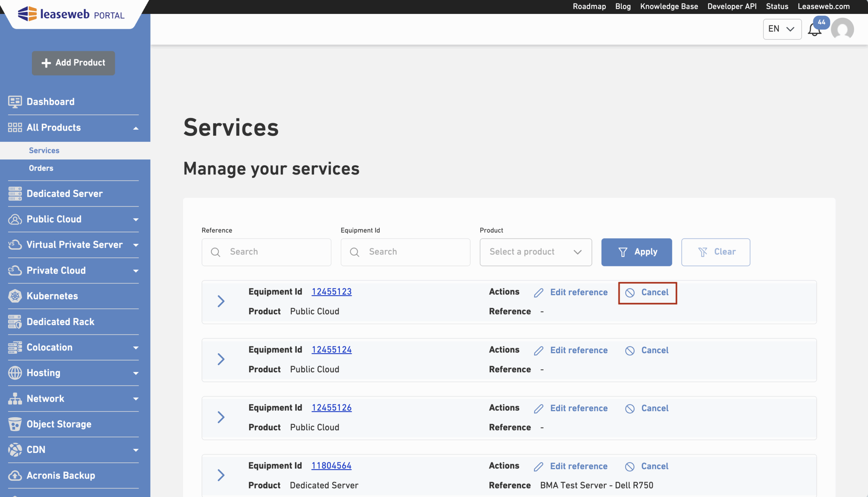Click the All Products grid icon
Screen dimensions: 868x497
coord(15,128)
